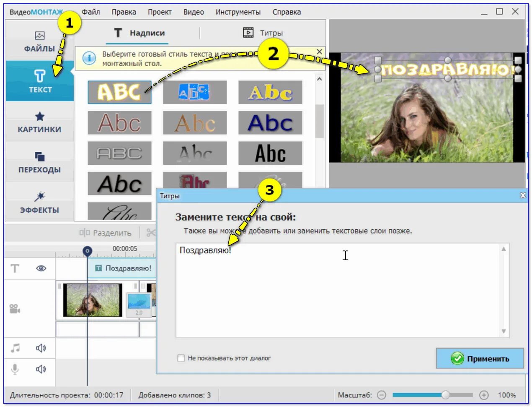Open the Переходы sidebar section
Viewport: 532px width, 407px height.
coord(39,162)
